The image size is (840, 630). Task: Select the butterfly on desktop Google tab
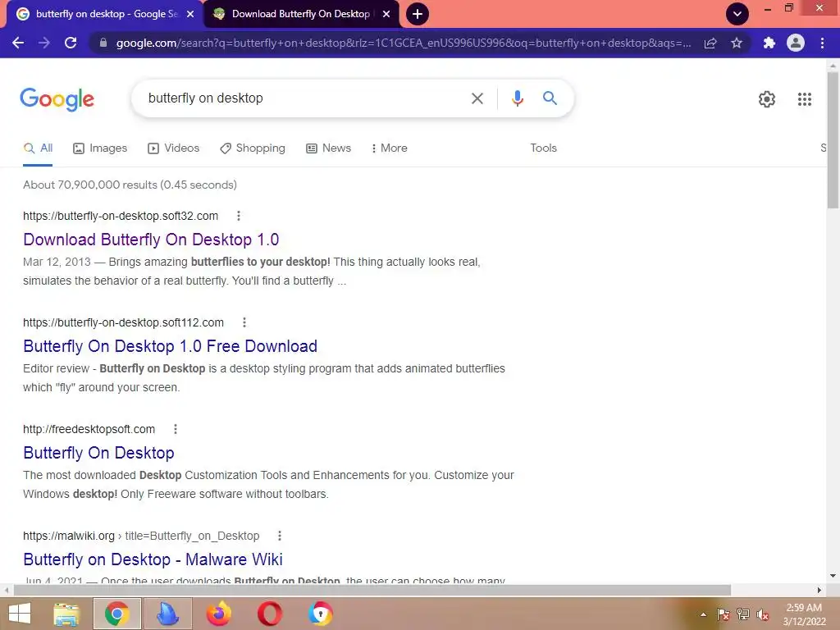106,14
